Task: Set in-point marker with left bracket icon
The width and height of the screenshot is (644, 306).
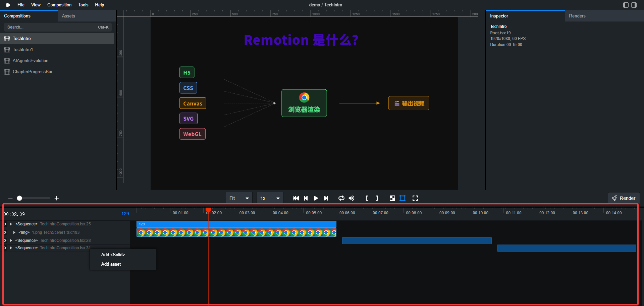Action: tap(367, 198)
